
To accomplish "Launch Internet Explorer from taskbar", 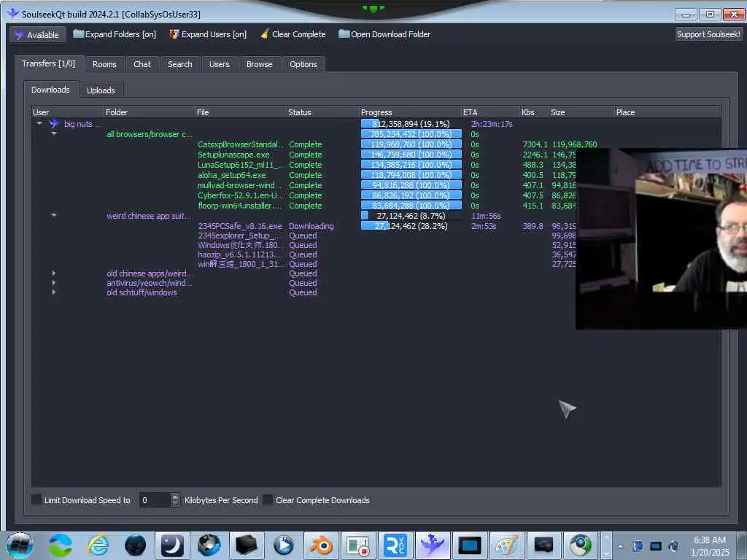I will click(x=98, y=545).
